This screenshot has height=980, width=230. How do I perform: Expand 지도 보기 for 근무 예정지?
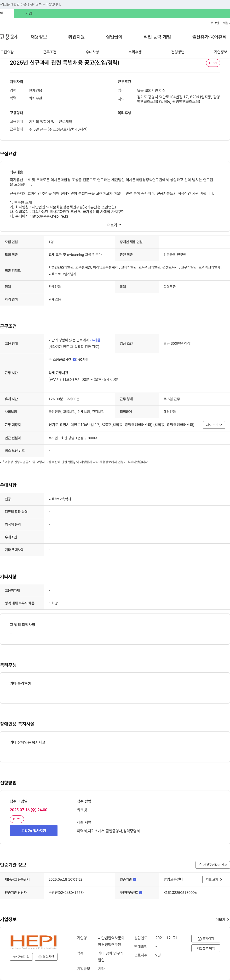pyautogui.click(x=214, y=425)
